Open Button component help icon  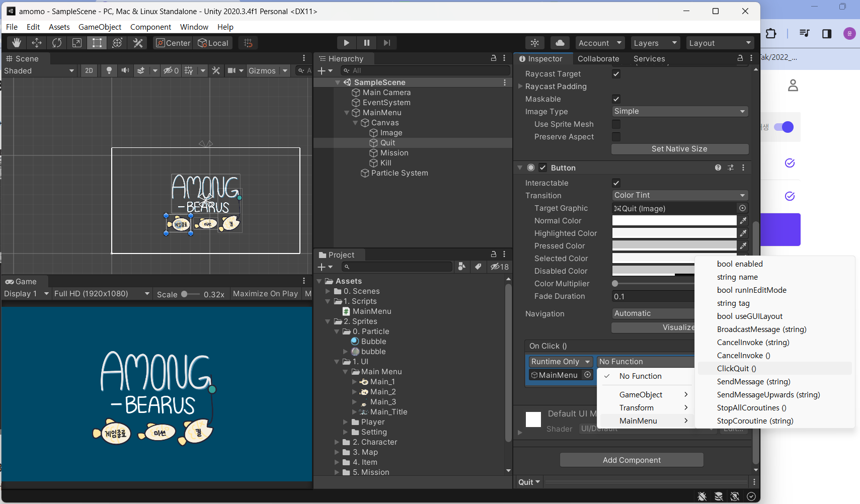point(718,167)
